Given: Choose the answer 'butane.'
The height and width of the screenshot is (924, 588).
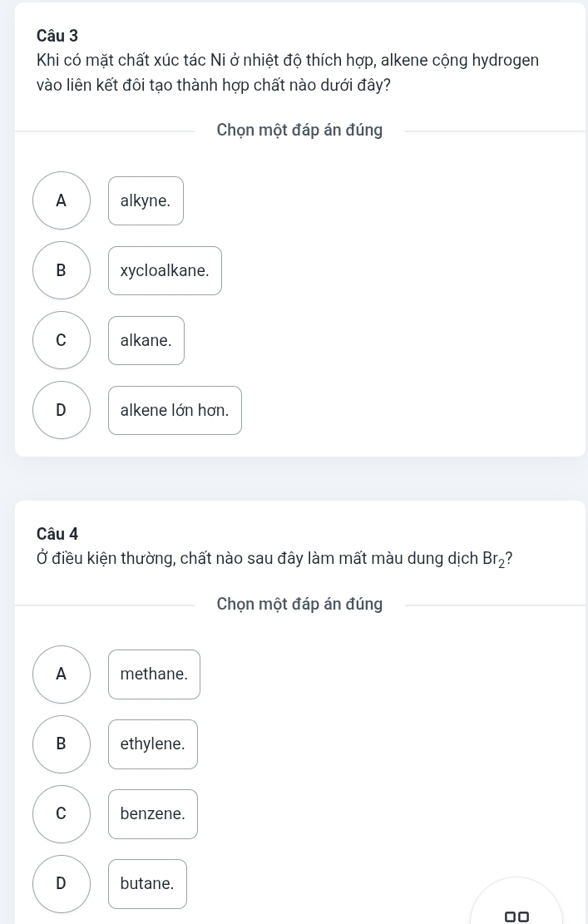Looking at the screenshot, I should click(x=147, y=884).
